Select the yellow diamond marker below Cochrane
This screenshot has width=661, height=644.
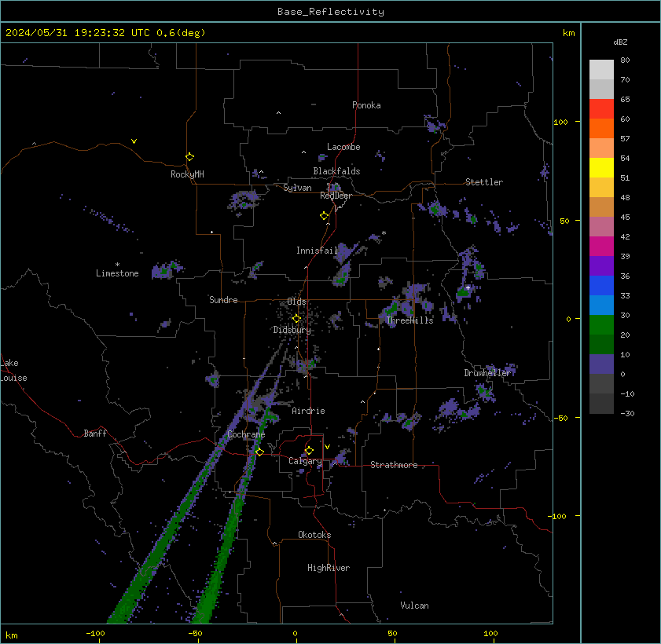coord(259,452)
